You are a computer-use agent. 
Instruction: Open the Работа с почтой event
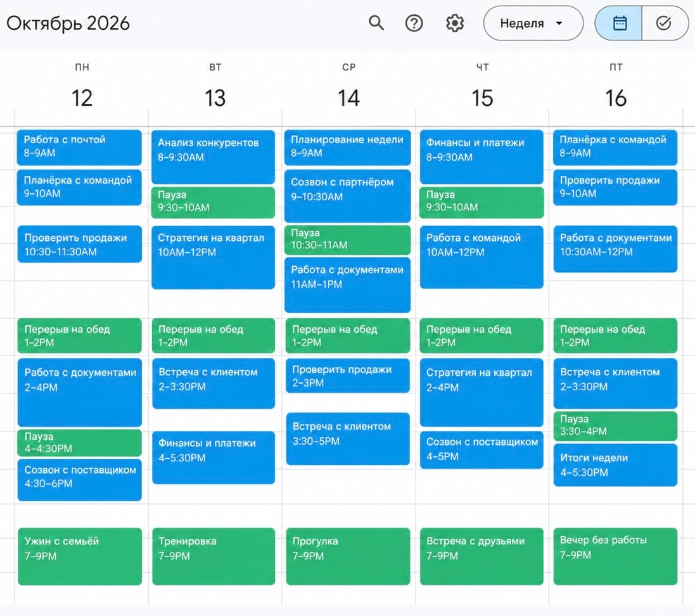[x=79, y=147]
